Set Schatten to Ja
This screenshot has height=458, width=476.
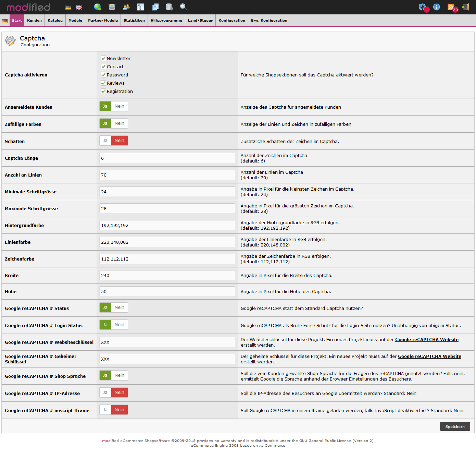105,141
